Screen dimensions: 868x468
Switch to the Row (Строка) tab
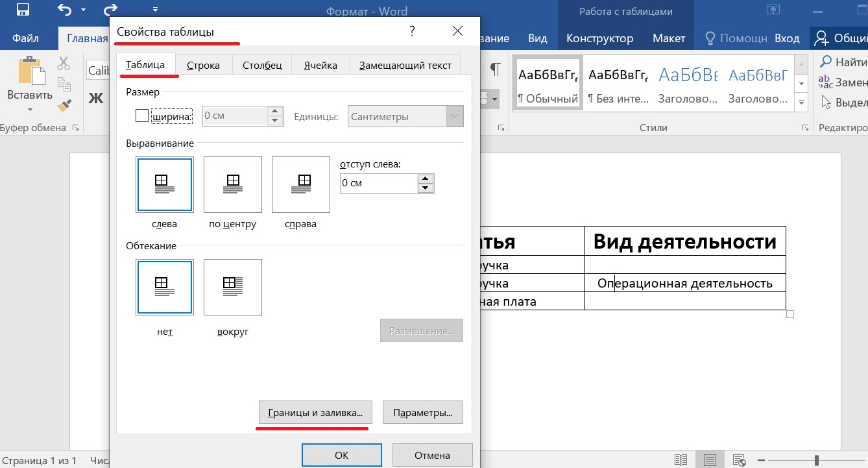click(x=203, y=66)
